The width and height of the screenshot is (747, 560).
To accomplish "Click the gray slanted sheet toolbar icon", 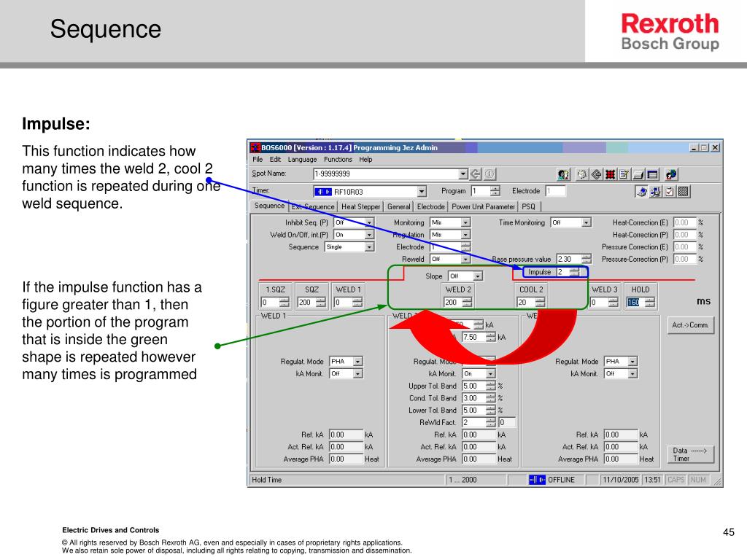I will click(638, 175).
